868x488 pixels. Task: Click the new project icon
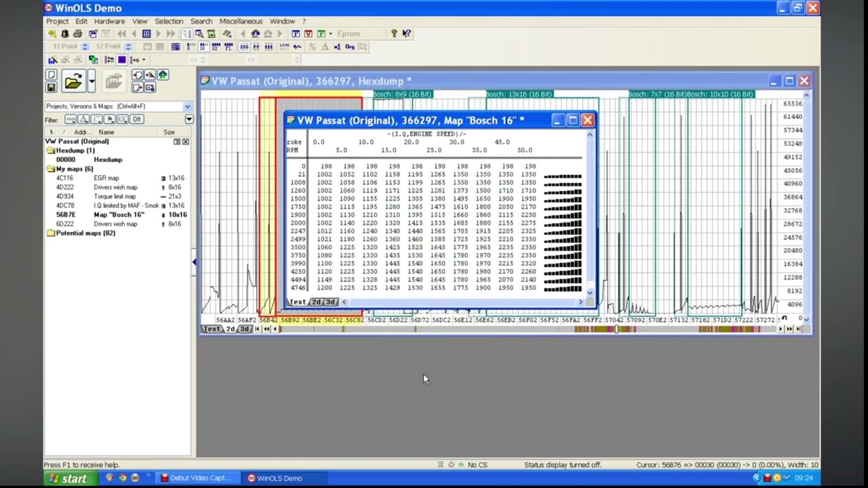(52, 75)
